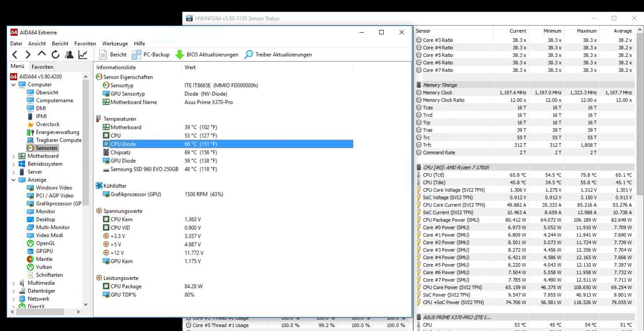Select PCI / AGP Video tree item

point(50,196)
